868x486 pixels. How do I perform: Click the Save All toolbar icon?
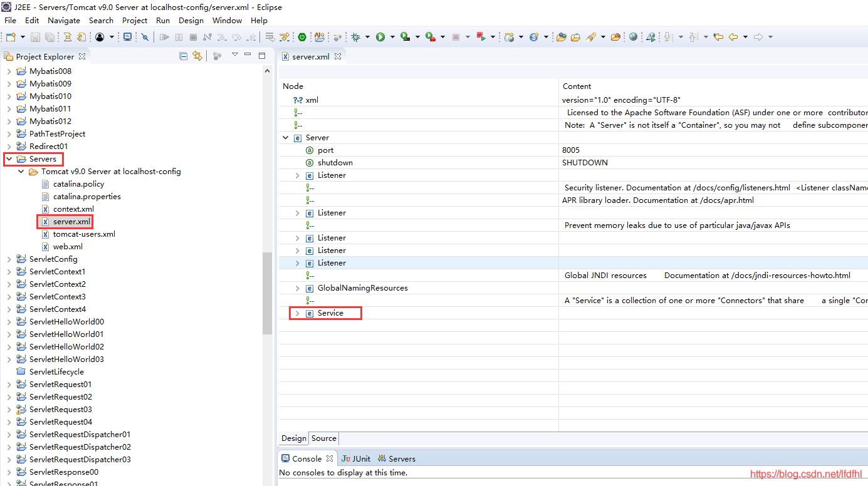click(x=50, y=38)
